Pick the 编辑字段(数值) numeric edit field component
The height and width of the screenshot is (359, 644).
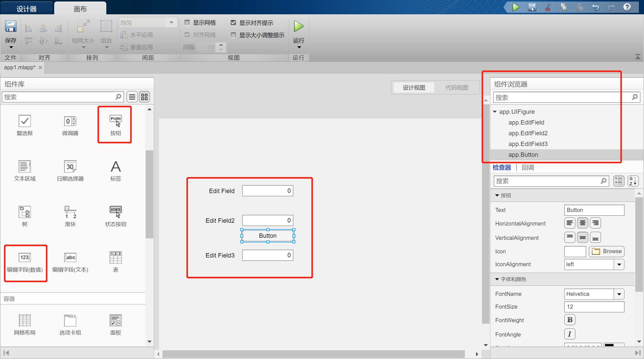point(25,262)
